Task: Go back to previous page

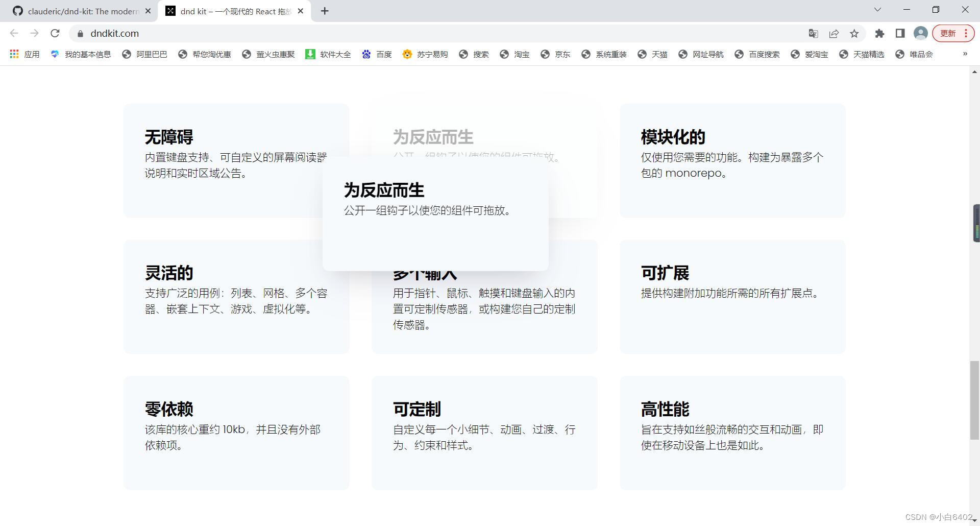Action: click(x=14, y=33)
